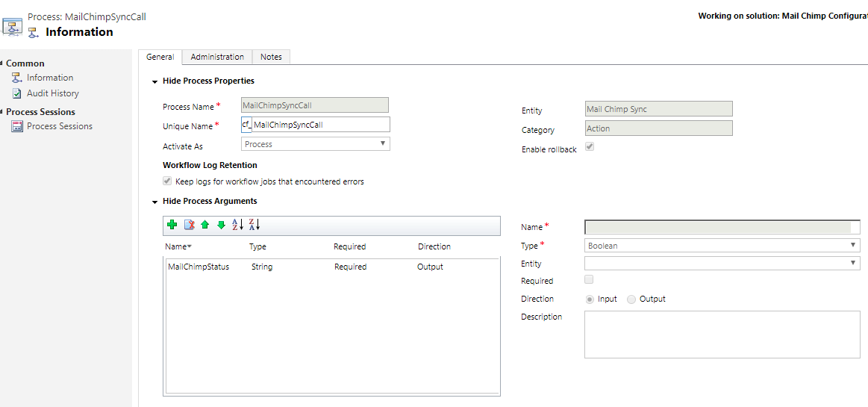Move argument down with green down arrow
The height and width of the screenshot is (407, 868).
(x=221, y=224)
